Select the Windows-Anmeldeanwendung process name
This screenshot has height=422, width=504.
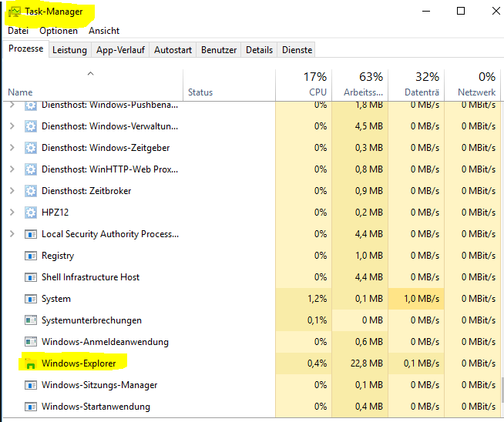(x=105, y=342)
